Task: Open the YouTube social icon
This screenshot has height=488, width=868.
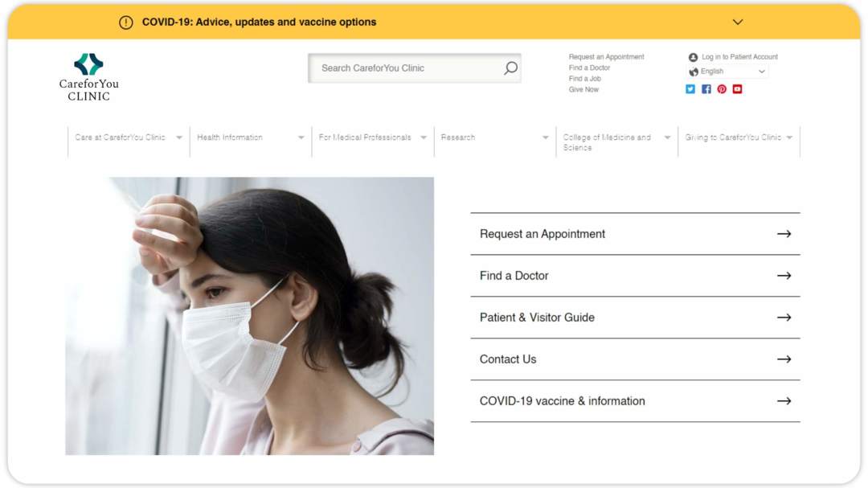Action: tap(737, 89)
